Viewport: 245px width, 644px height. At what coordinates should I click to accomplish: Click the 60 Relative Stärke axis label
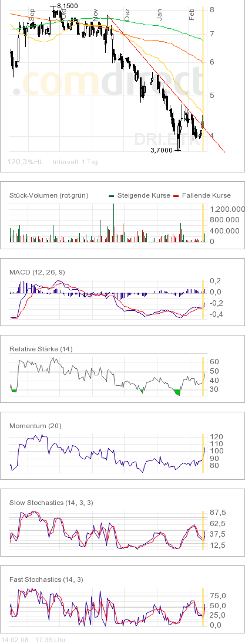pos(214,361)
